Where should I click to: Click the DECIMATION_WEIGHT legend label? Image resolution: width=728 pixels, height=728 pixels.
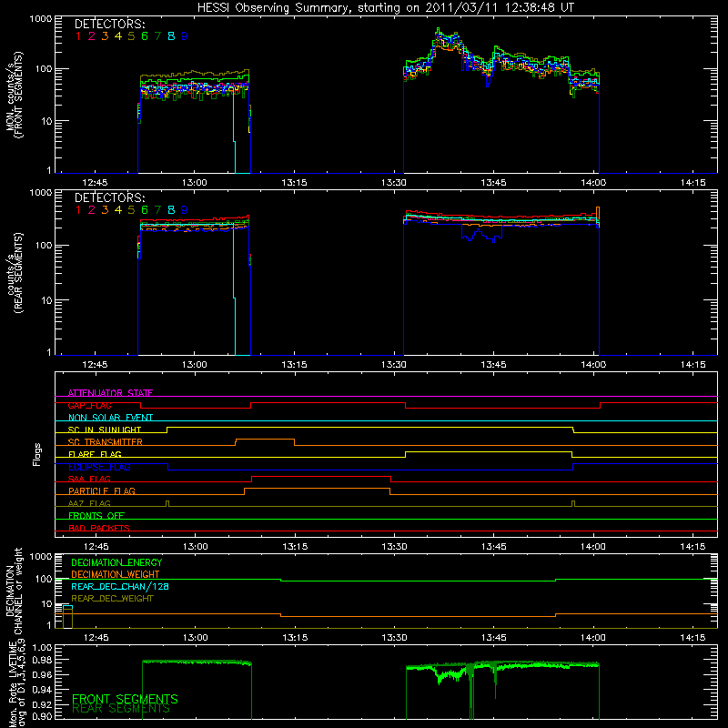coord(116,574)
